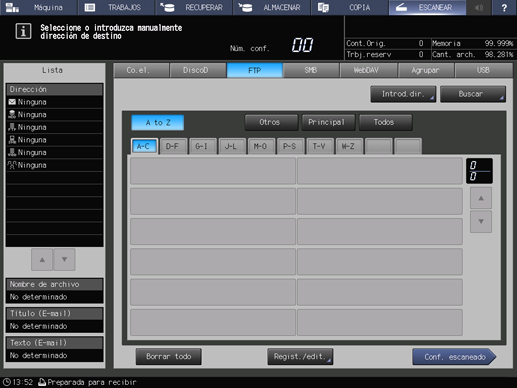
Task: Open the Buscar search button
Action: coord(473,94)
